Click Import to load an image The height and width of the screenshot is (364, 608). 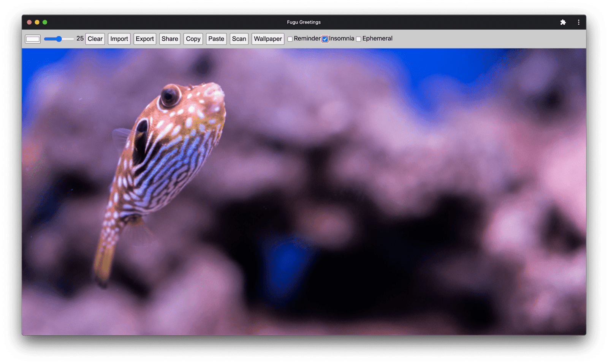[x=119, y=39]
